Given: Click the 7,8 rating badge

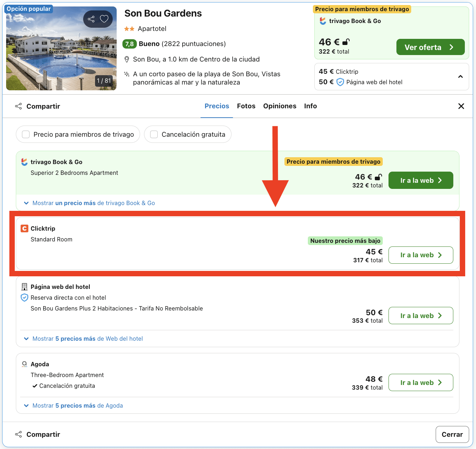Looking at the screenshot, I should 129,44.
